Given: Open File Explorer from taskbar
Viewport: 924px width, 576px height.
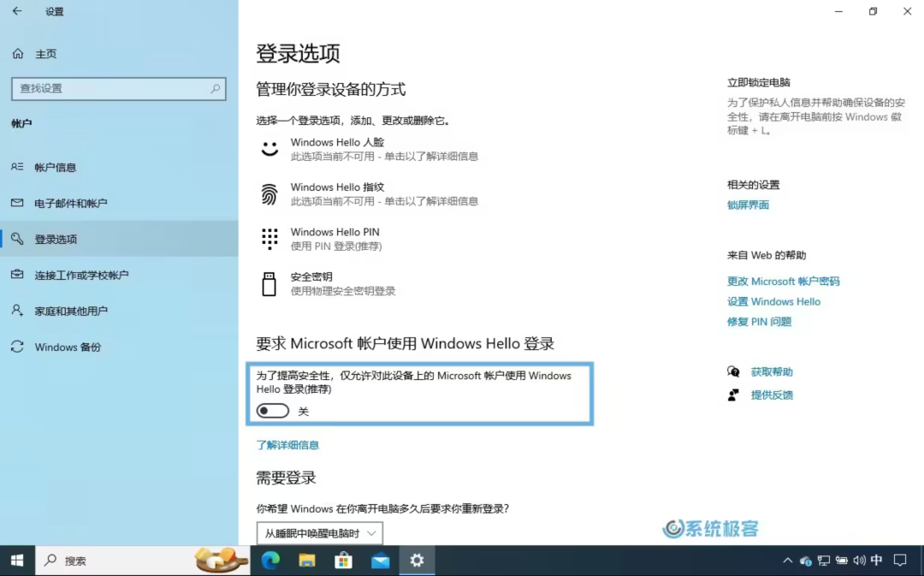Looking at the screenshot, I should tap(307, 561).
